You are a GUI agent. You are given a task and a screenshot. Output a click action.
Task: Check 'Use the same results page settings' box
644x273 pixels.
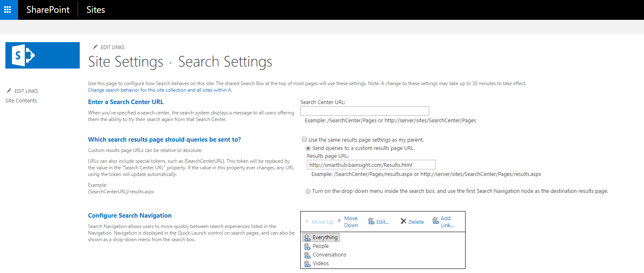coord(304,140)
